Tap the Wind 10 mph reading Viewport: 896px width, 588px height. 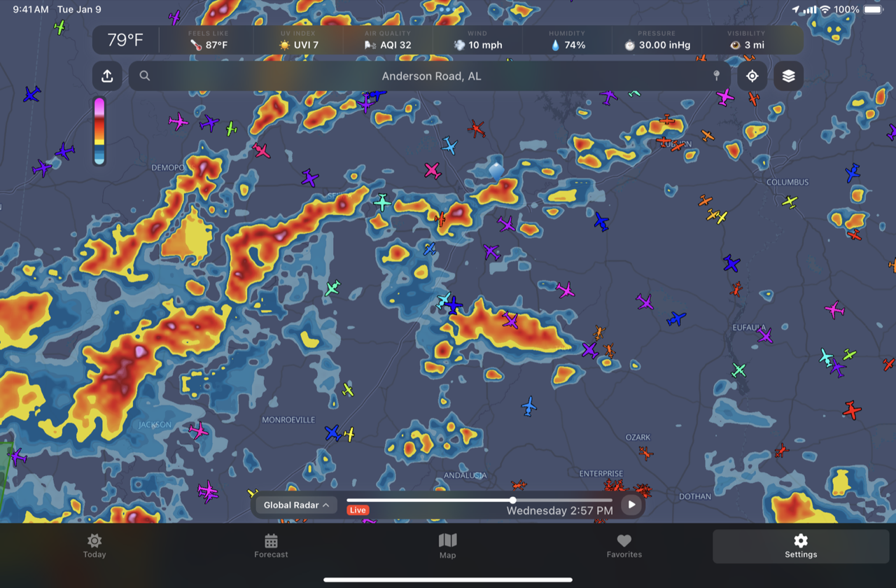click(x=477, y=40)
